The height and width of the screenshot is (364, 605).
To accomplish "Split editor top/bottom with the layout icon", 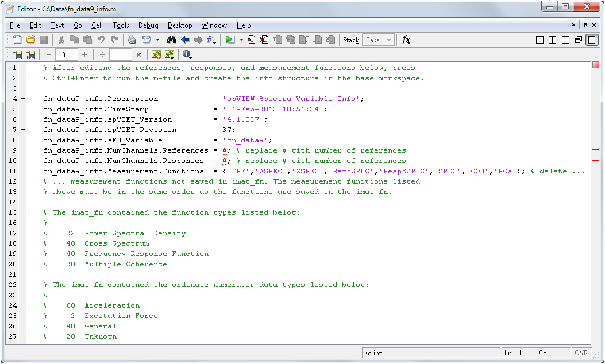I will click(566, 40).
